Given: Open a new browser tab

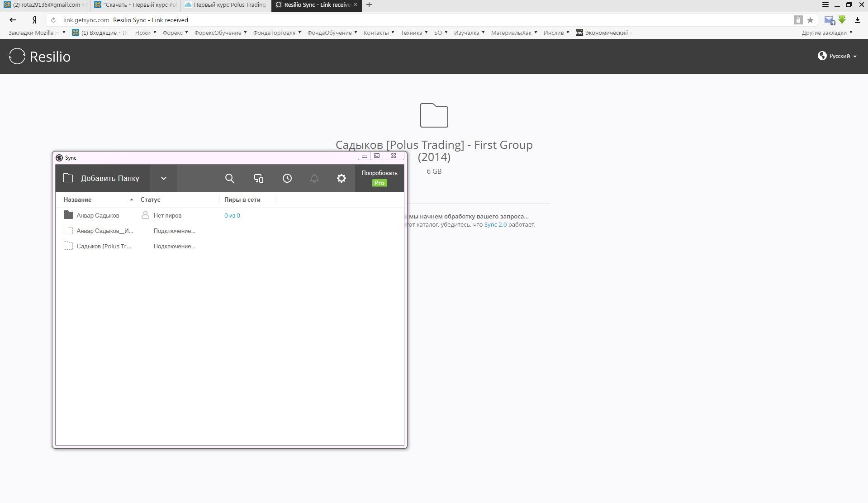Looking at the screenshot, I should pyautogui.click(x=369, y=5).
